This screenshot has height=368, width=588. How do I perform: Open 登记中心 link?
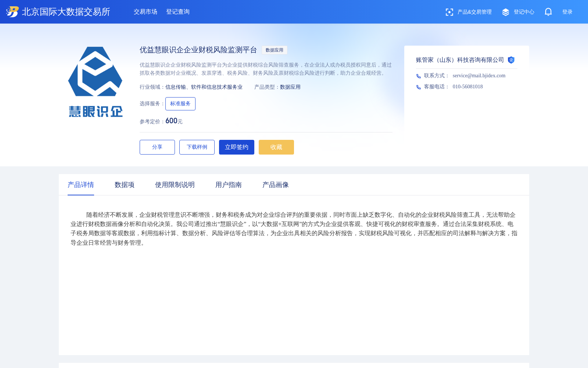tap(524, 12)
